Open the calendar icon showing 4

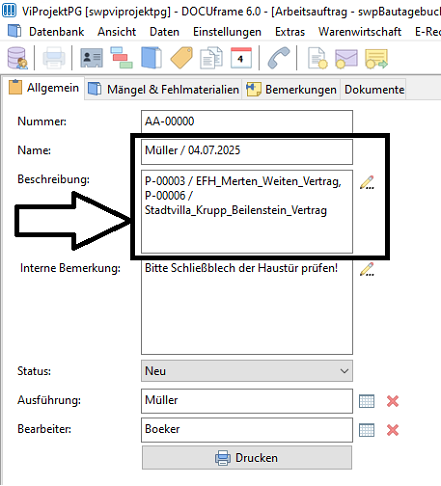241,58
